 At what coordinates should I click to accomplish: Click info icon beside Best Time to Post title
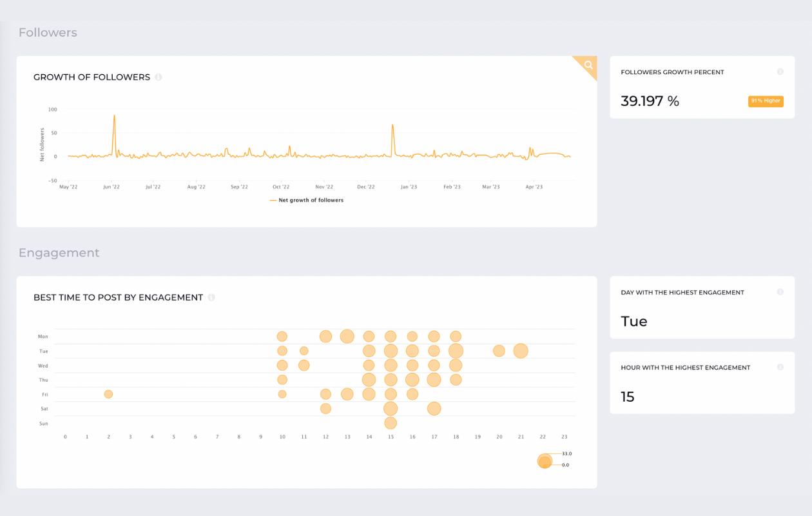pyautogui.click(x=211, y=297)
